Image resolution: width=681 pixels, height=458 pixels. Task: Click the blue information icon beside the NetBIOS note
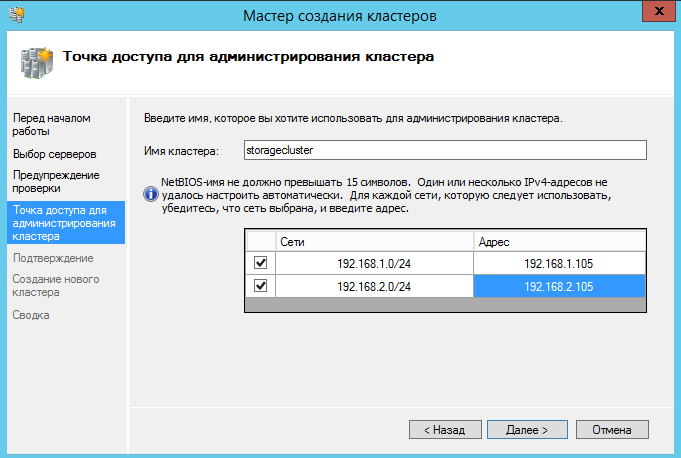[151, 194]
